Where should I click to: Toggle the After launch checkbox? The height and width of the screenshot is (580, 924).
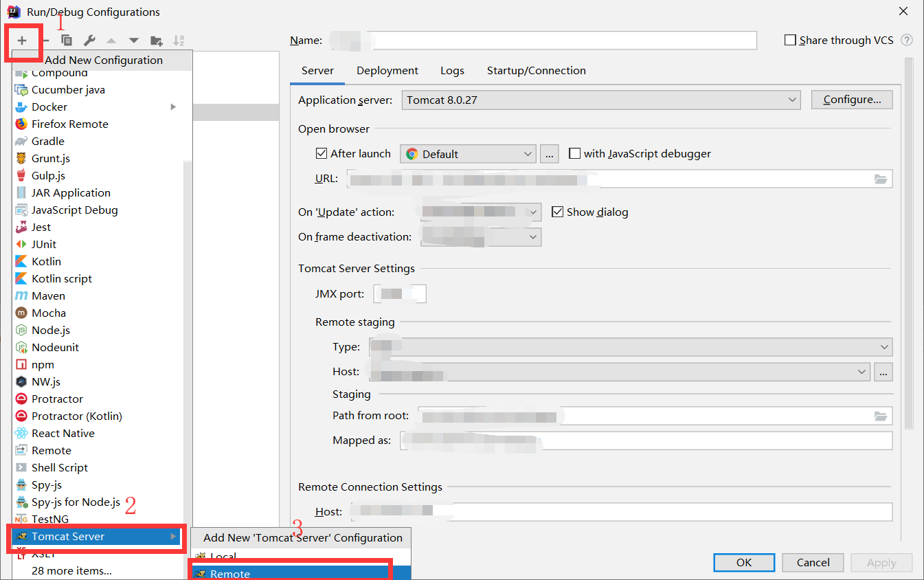click(321, 154)
